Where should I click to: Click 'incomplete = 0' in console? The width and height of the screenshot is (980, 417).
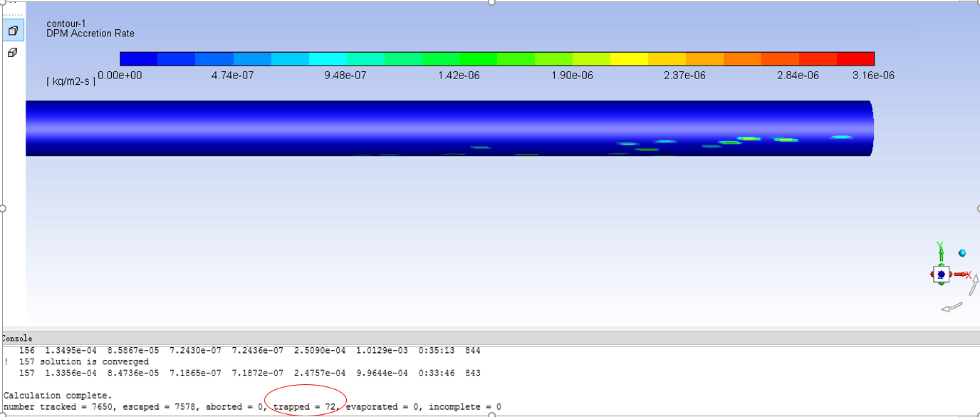click(x=464, y=407)
